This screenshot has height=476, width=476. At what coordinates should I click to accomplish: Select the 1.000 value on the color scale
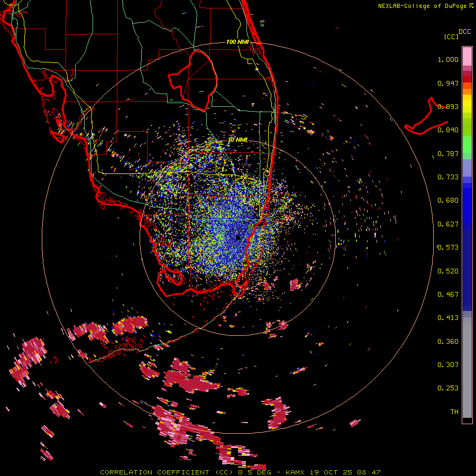pos(448,59)
